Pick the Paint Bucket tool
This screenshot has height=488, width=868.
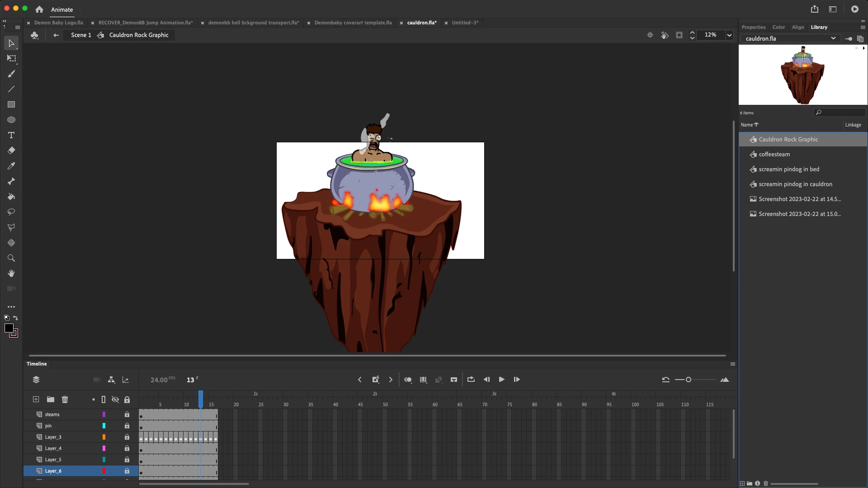pos(11,197)
